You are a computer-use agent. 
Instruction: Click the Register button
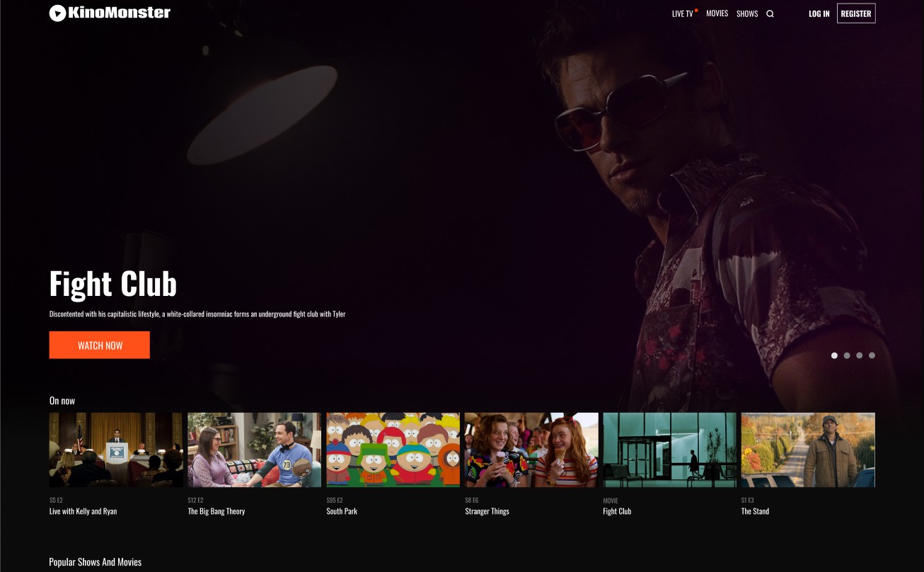click(856, 13)
